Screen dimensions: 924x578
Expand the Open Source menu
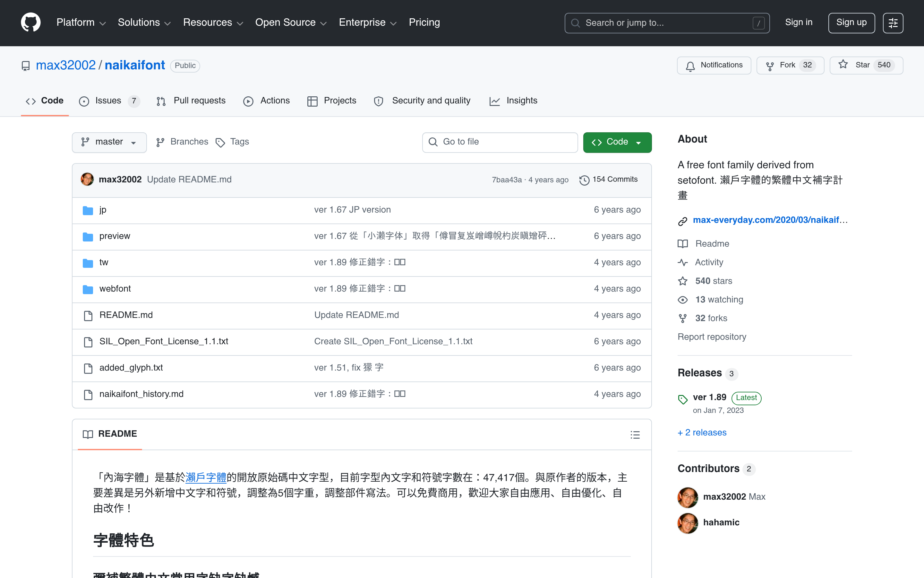pyautogui.click(x=291, y=22)
